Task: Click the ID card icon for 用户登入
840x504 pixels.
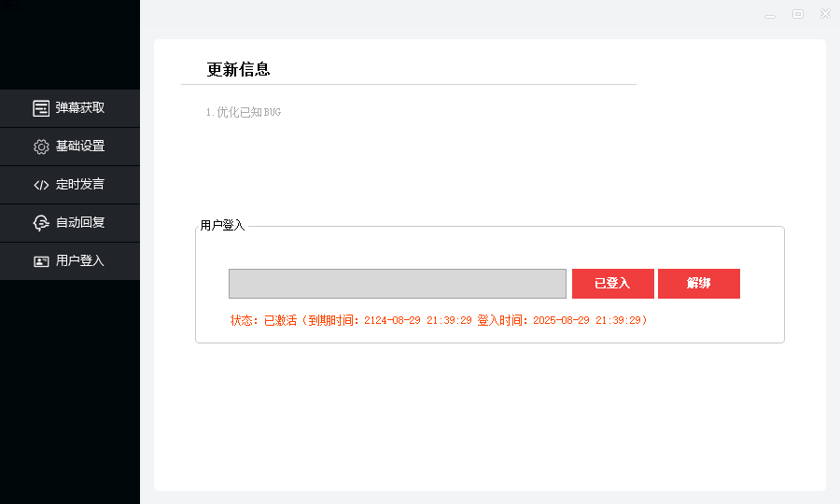Action: (x=41, y=261)
